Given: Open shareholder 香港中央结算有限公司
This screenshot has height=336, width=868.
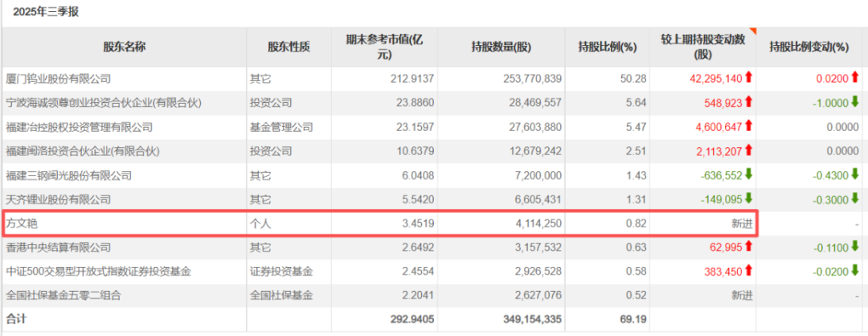Looking at the screenshot, I should point(58,248).
